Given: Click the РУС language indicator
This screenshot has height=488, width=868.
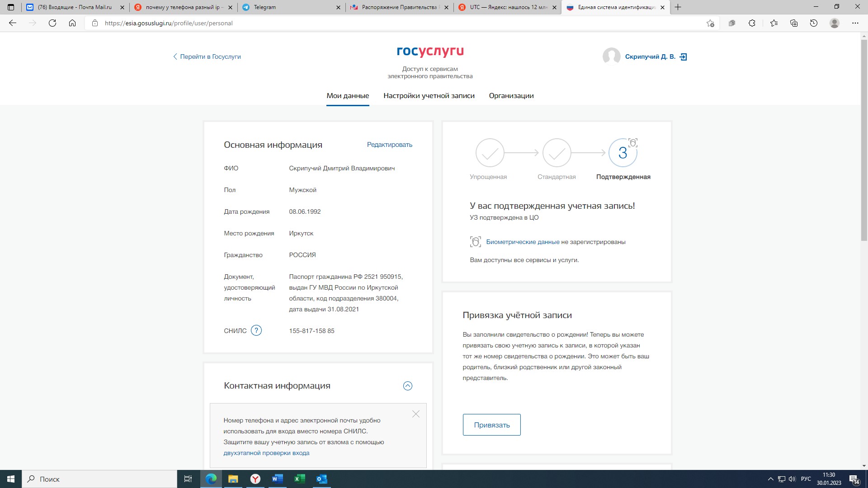Looking at the screenshot, I should pyautogui.click(x=806, y=479).
